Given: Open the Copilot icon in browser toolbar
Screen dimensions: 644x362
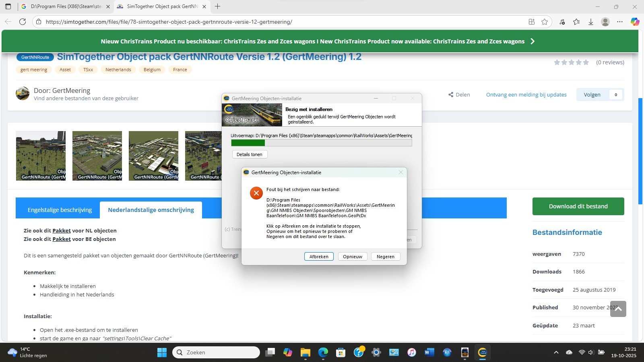Looking at the screenshot, I should pyautogui.click(x=635, y=22).
